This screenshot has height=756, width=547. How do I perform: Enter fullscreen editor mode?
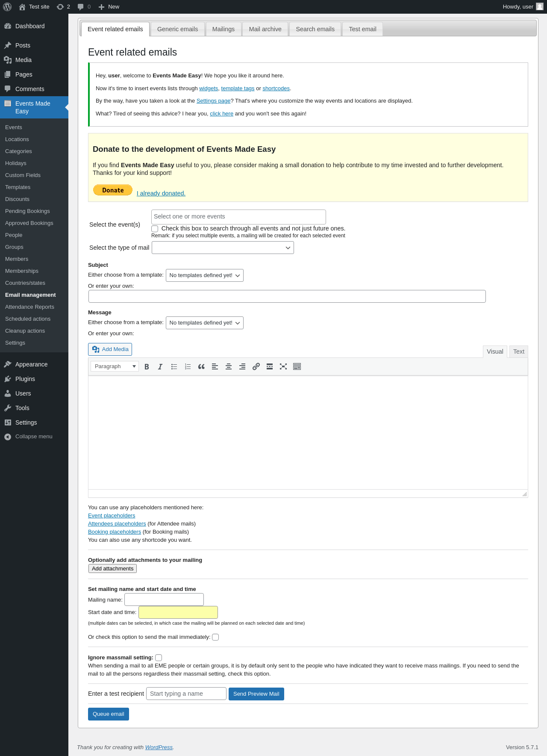coord(283,366)
